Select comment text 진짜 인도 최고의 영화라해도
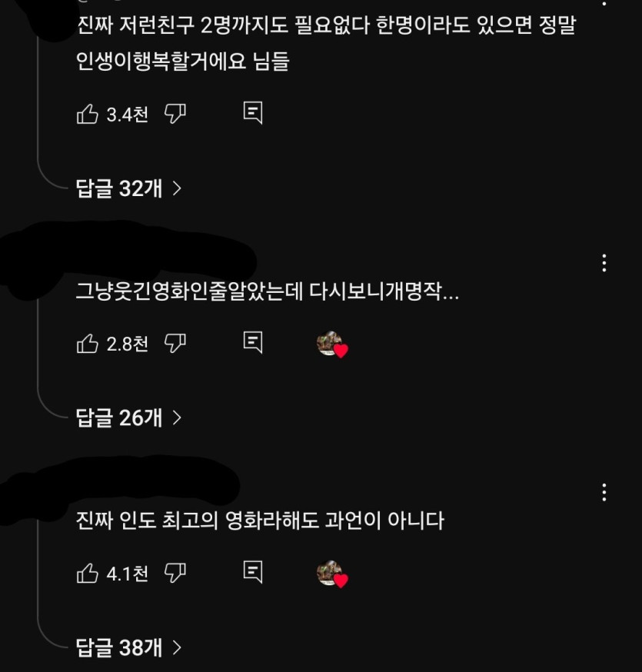Screen dimensions: 642x672 [197, 521]
